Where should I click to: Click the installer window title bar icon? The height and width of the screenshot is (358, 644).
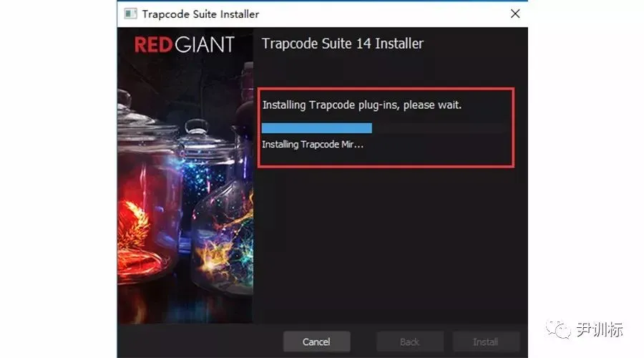point(130,14)
